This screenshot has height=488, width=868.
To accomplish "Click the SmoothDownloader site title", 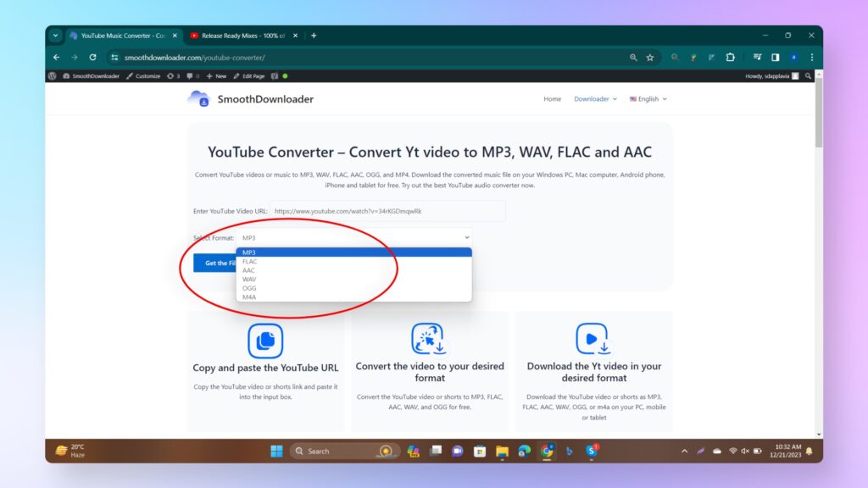I will pos(265,99).
